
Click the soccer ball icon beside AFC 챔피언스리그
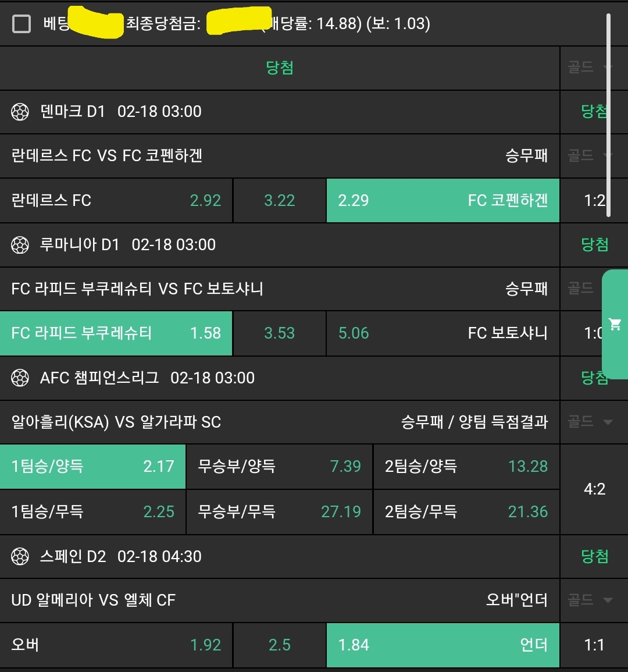[20, 378]
